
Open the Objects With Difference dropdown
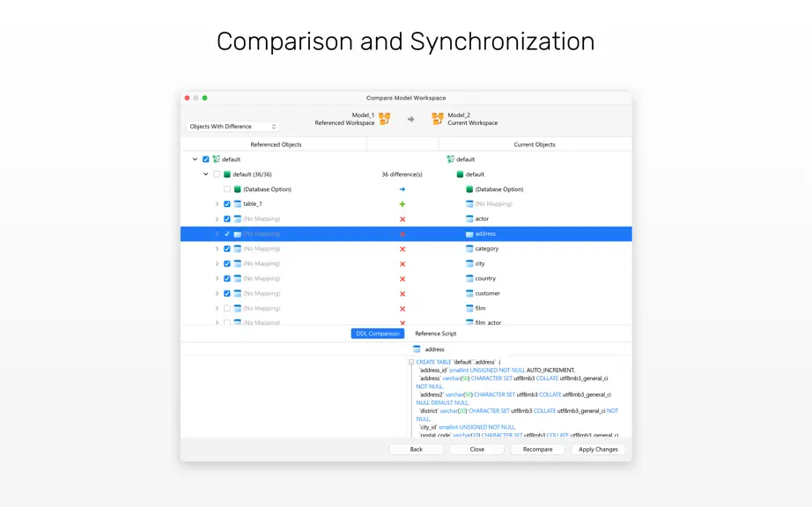click(x=233, y=126)
